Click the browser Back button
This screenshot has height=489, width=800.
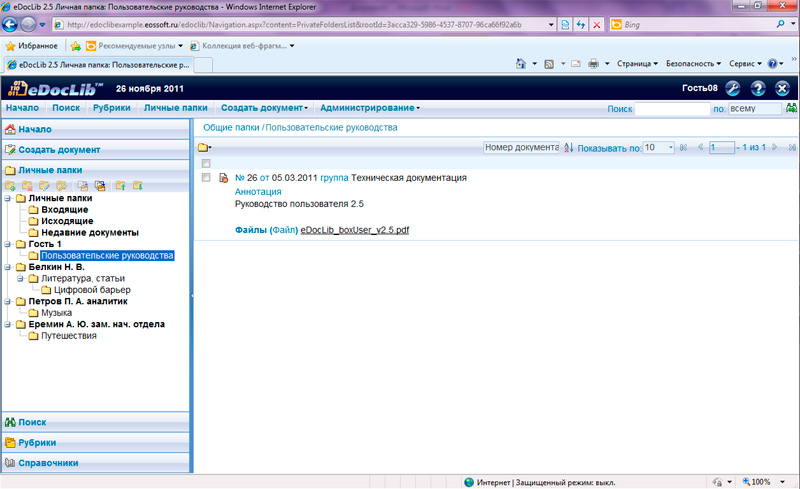pyautogui.click(x=10, y=24)
